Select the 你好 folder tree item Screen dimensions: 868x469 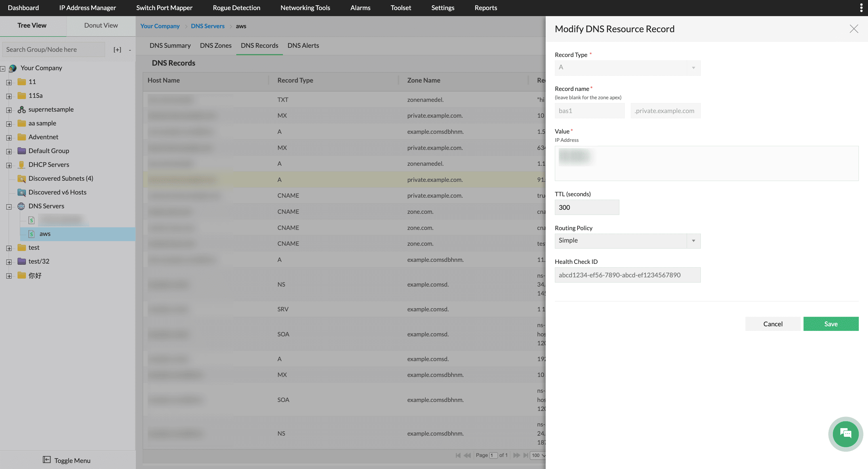pyautogui.click(x=35, y=276)
